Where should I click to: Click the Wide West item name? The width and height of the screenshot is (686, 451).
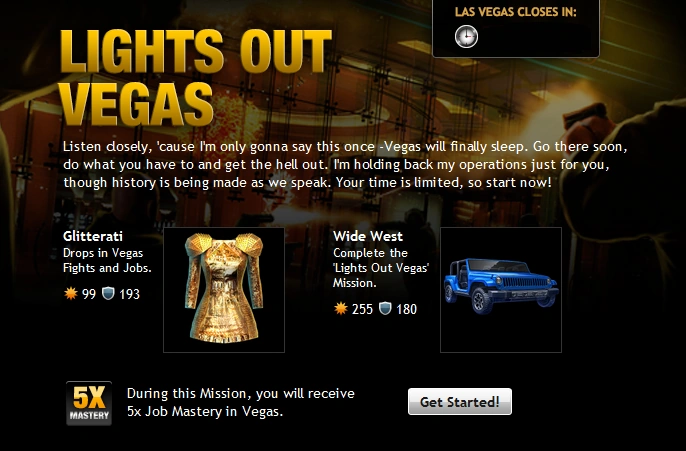point(368,236)
